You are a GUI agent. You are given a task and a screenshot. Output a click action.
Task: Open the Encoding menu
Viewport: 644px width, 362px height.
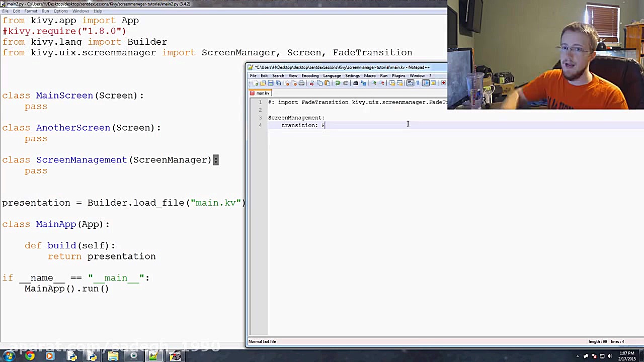[x=310, y=75]
